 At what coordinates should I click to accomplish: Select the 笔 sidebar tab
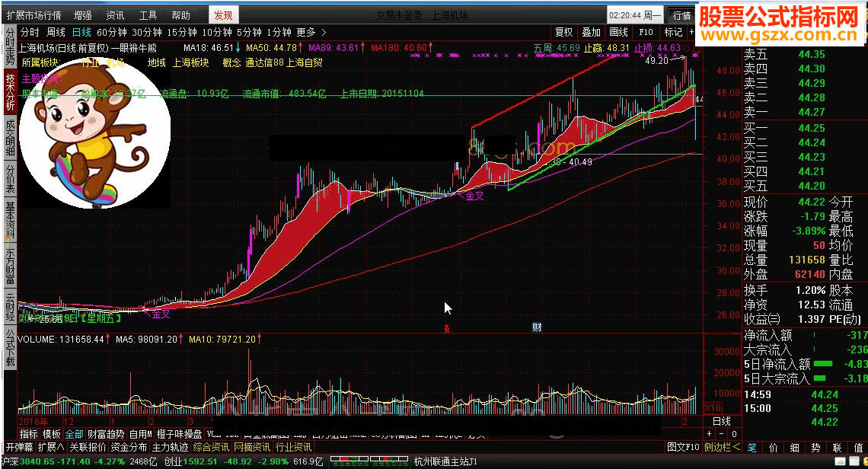752,448
